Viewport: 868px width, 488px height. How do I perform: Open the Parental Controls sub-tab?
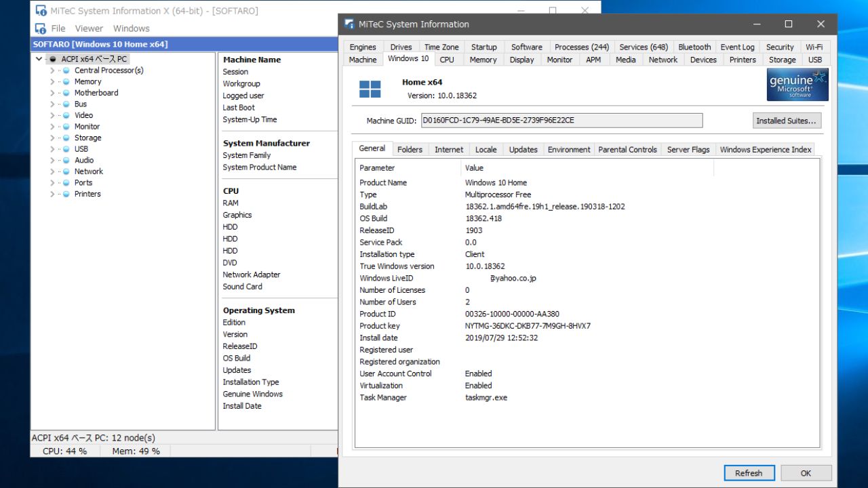click(627, 150)
